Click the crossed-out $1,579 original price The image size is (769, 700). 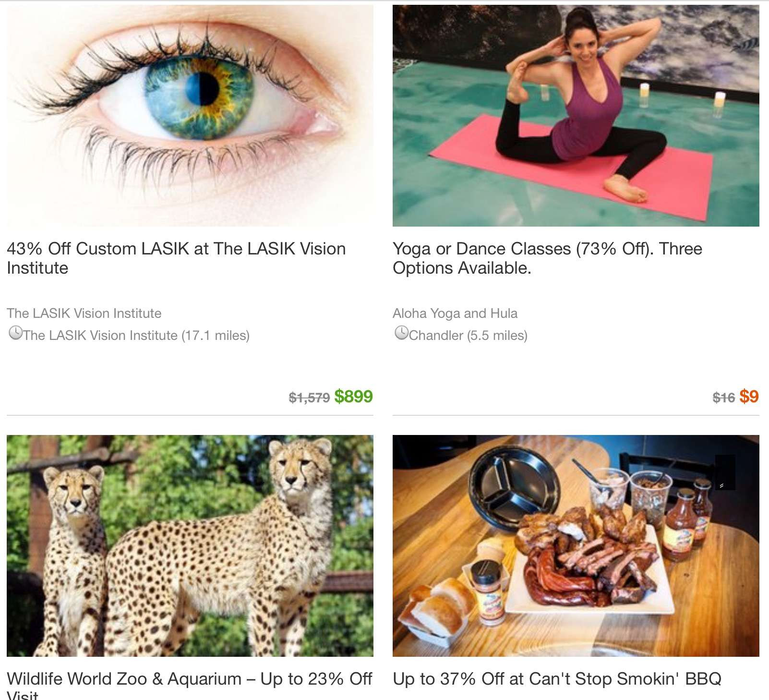(309, 398)
